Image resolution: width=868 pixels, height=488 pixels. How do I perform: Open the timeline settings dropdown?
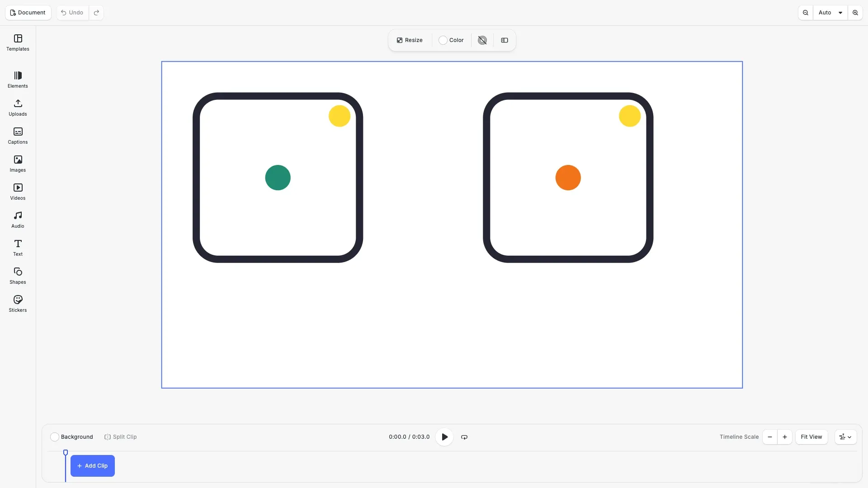845,437
